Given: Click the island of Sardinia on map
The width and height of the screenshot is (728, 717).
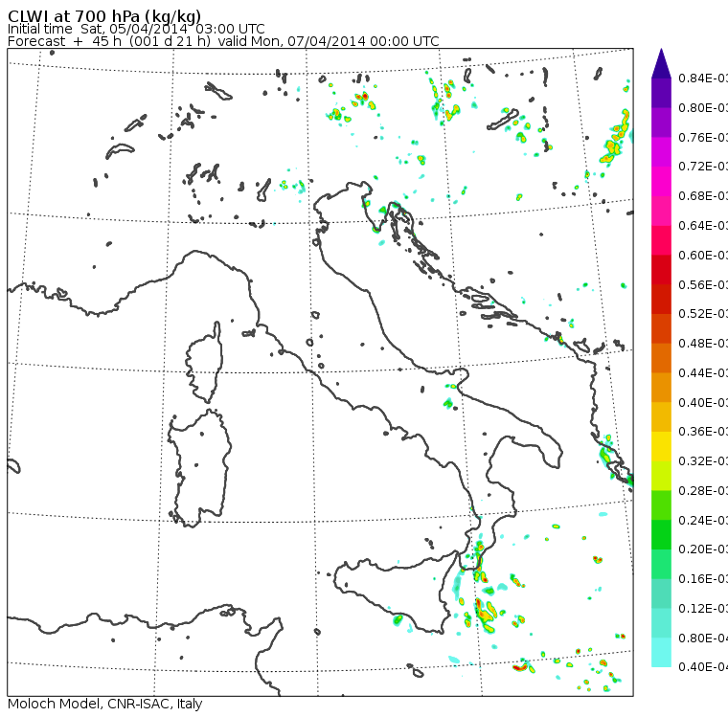Looking at the screenshot, I should (199, 469).
